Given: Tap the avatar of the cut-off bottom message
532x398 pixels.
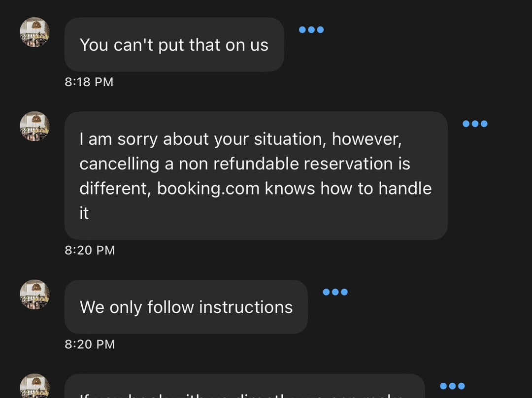Looking at the screenshot, I should 34,386.
